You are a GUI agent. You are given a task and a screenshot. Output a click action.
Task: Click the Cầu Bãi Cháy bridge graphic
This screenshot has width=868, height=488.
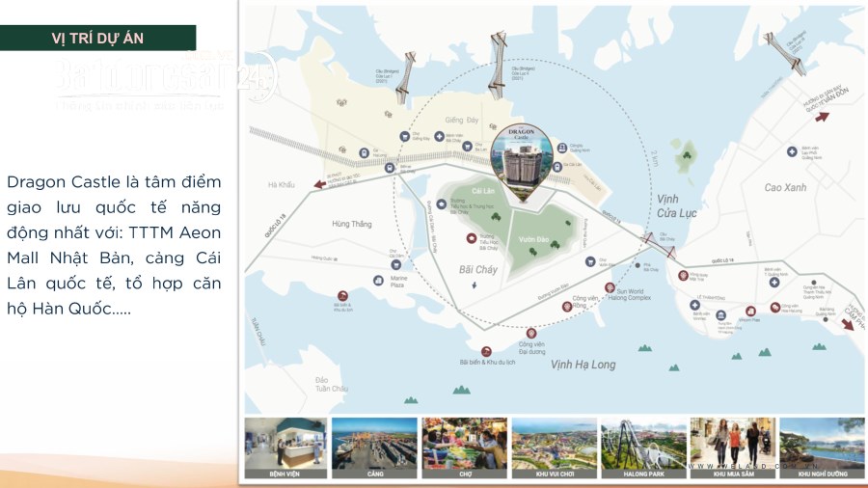click(659, 246)
